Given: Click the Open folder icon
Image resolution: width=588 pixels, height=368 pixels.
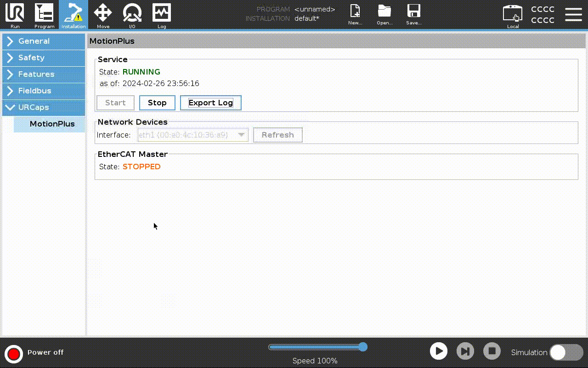Looking at the screenshot, I should click(x=384, y=15).
